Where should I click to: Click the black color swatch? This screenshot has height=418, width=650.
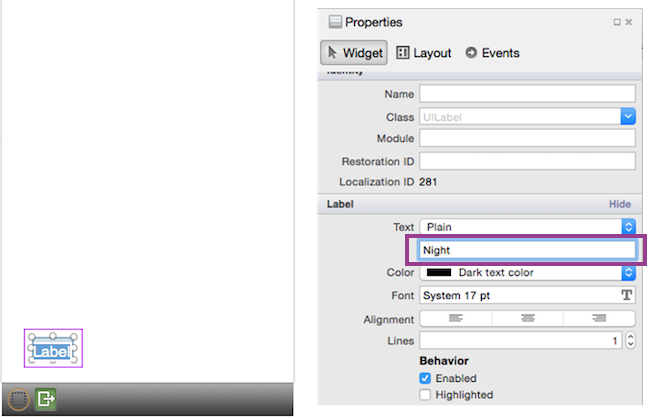pyautogui.click(x=438, y=272)
